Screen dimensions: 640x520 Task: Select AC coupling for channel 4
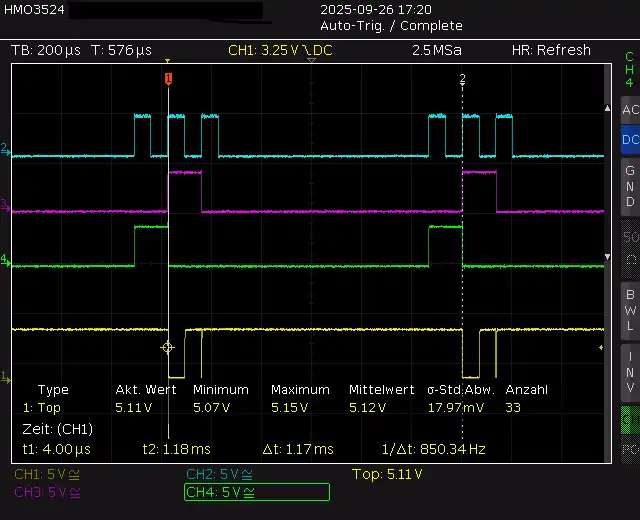[x=630, y=110]
